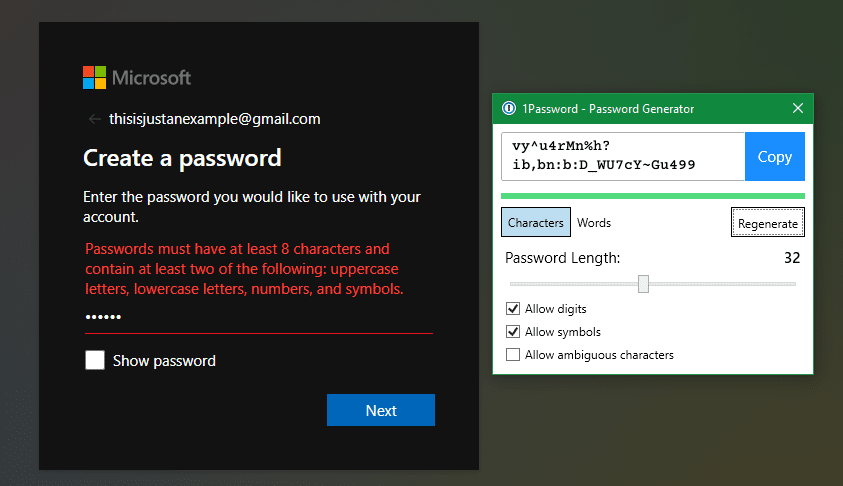Click the Password Length value 32

coord(792,258)
